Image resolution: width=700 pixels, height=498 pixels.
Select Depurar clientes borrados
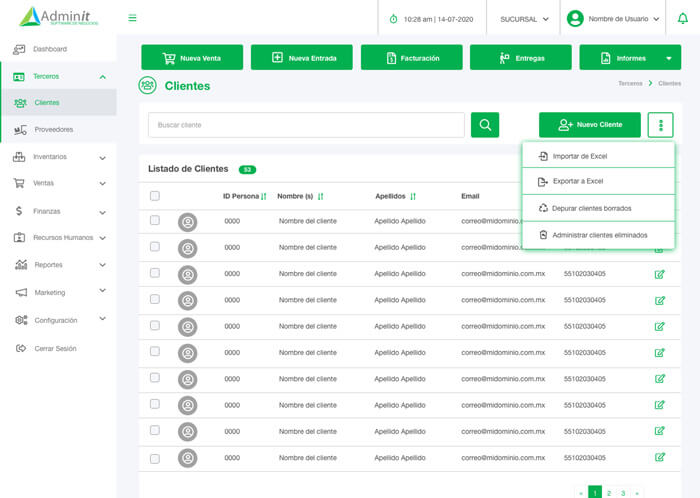click(591, 208)
